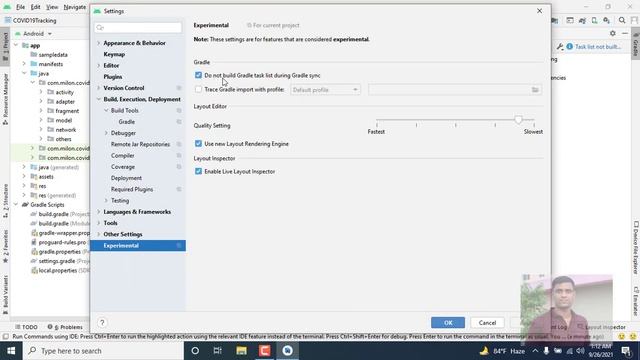Viewport: 640px width, 360px height.
Task: Expand Appearance & Behavior settings category
Action: [x=99, y=43]
